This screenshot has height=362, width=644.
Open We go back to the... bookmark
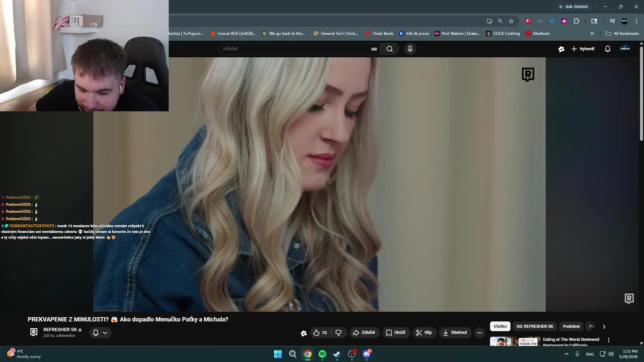click(x=284, y=34)
